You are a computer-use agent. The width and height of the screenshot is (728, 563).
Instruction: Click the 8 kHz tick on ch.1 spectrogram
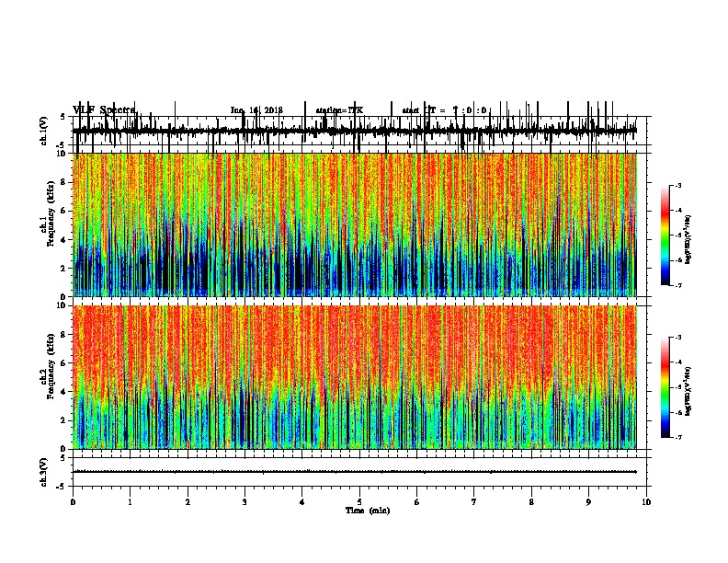[64, 182]
